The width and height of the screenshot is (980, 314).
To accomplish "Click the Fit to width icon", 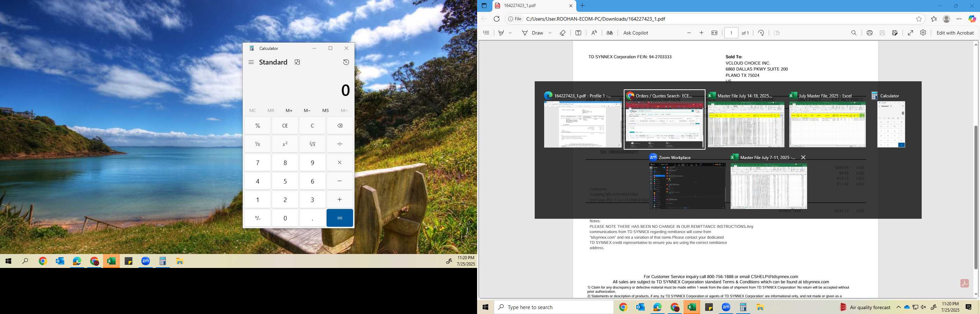I will pos(715,33).
